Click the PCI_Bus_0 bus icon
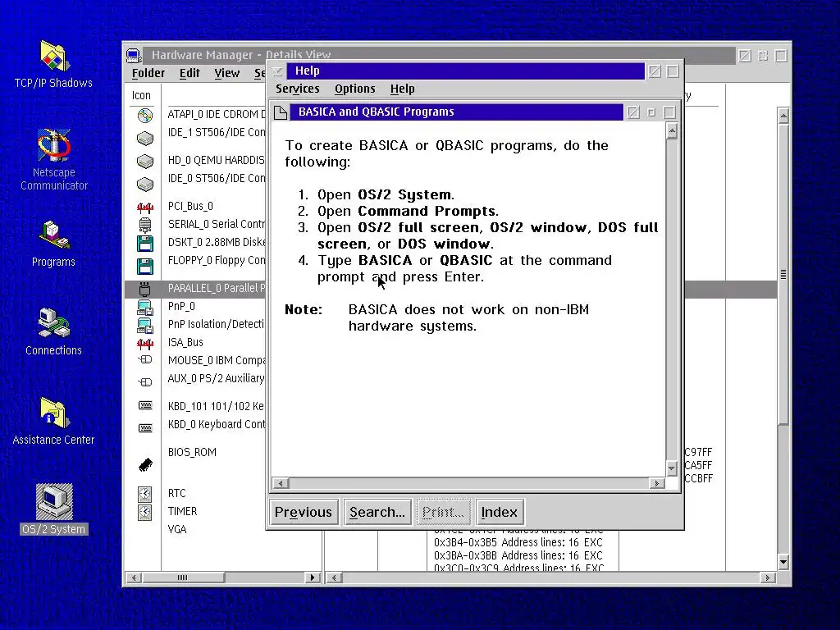The image size is (840, 630). [144, 208]
